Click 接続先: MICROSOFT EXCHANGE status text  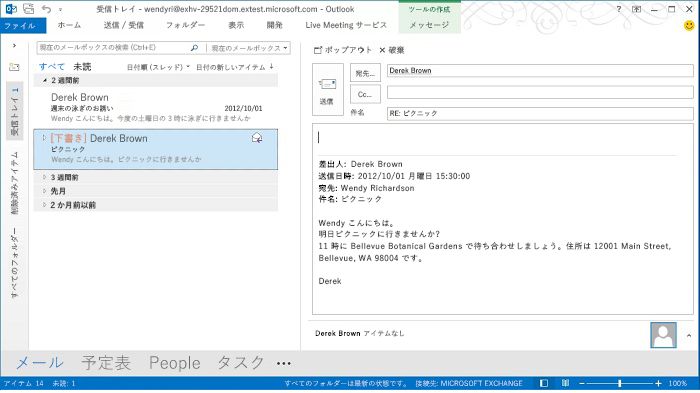point(469,383)
